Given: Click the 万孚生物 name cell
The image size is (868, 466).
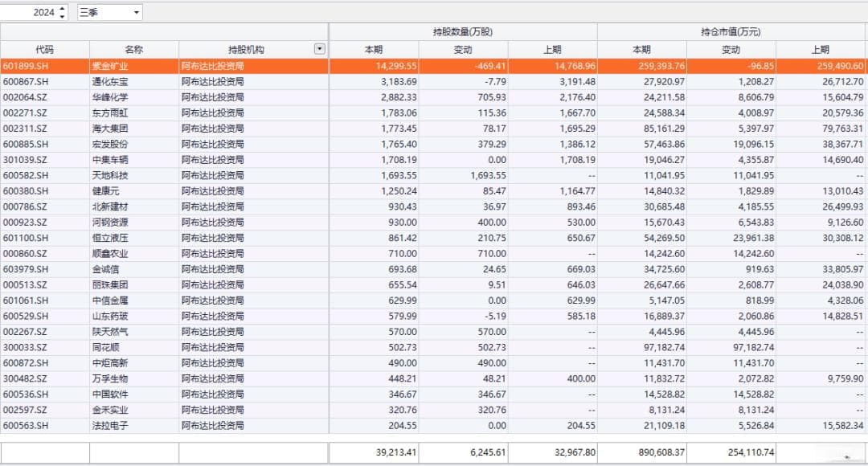Looking at the screenshot, I should pyautogui.click(x=134, y=378).
